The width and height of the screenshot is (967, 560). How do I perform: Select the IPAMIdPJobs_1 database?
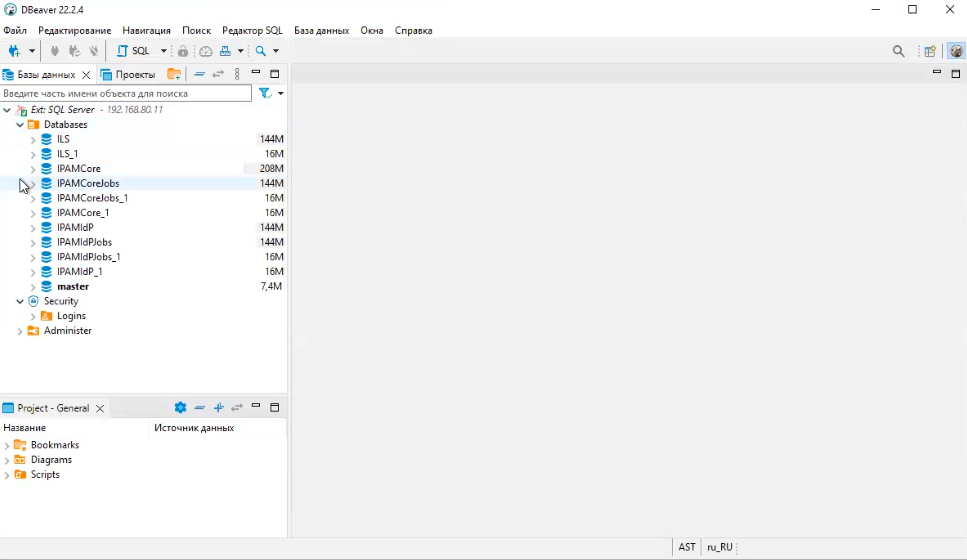pos(89,257)
